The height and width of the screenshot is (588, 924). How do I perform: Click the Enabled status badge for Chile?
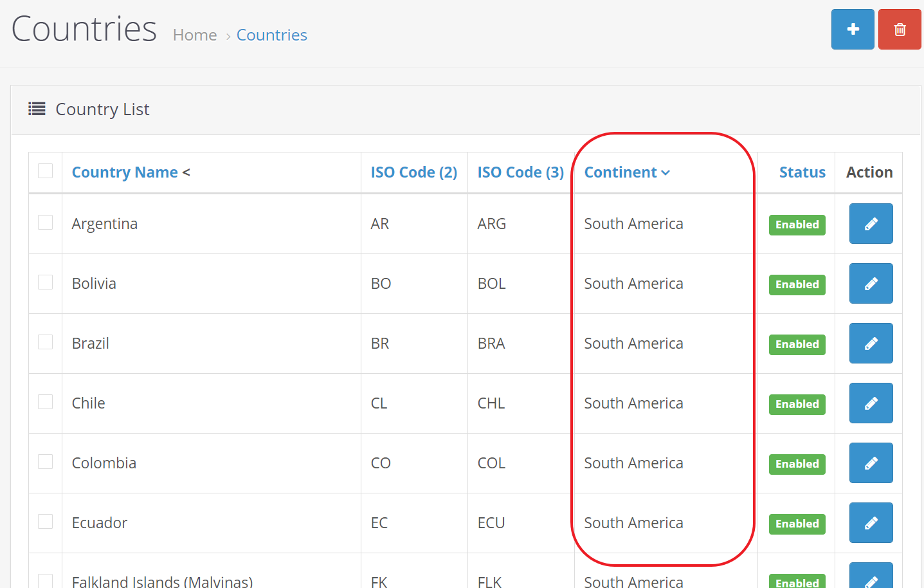coord(797,404)
